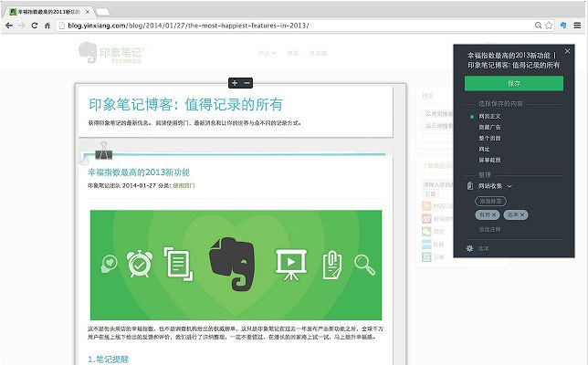Switch to the 幸福指数最高的2013新功能 tab

pos(47,12)
